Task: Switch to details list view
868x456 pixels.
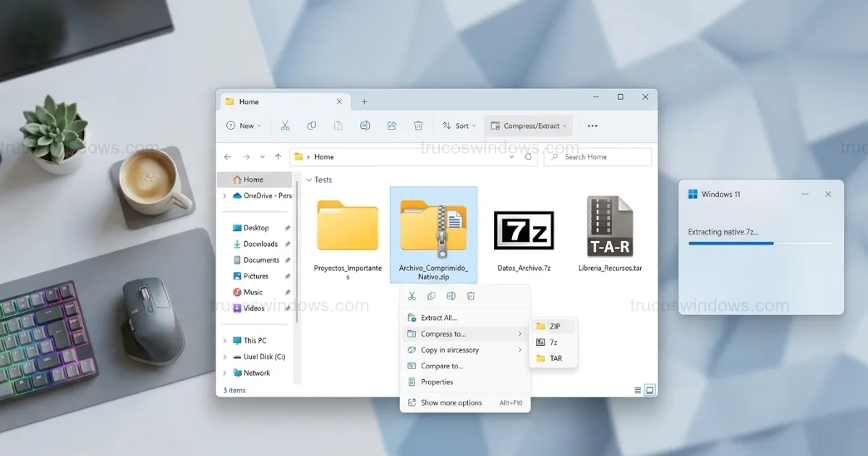Action: click(638, 390)
